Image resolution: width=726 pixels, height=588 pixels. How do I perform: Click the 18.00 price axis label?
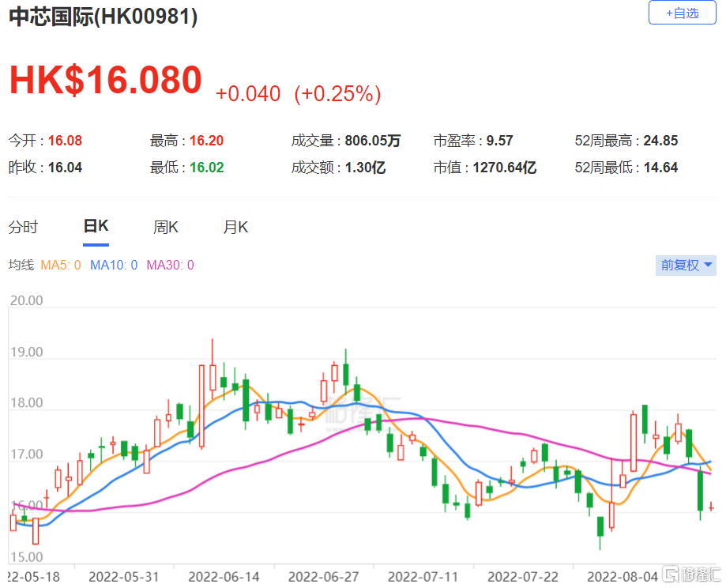click(26, 402)
